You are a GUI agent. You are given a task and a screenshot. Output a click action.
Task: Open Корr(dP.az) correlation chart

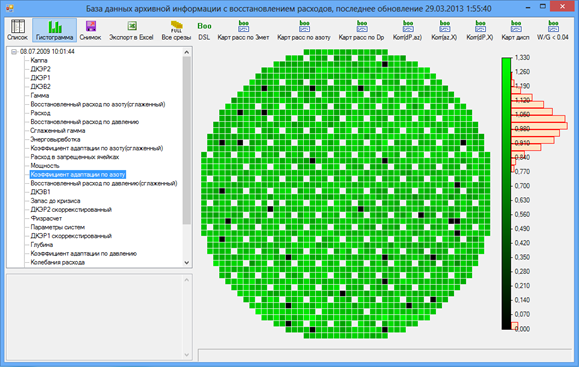coord(407,30)
